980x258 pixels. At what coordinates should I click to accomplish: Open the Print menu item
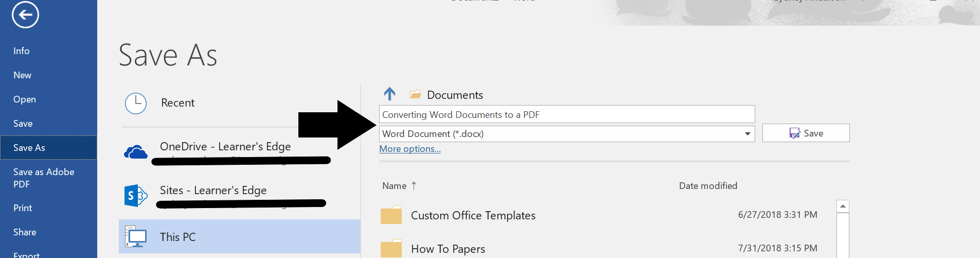(23, 208)
